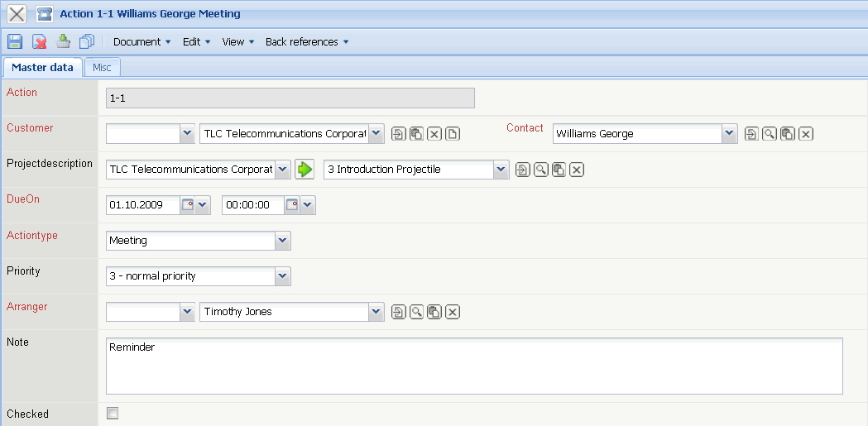The image size is (868, 426).
Task: Open the project record via the Projectdescription arrow icon
Action: pyautogui.click(x=523, y=170)
